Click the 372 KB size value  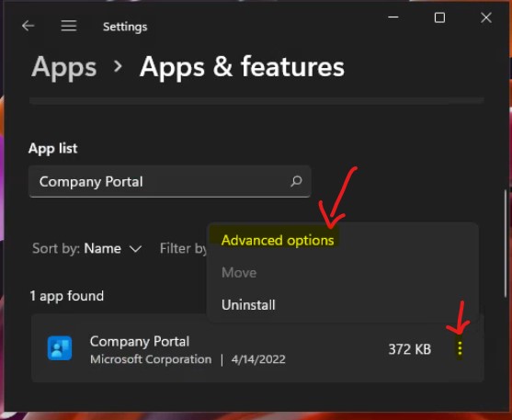click(x=410, y=349)
